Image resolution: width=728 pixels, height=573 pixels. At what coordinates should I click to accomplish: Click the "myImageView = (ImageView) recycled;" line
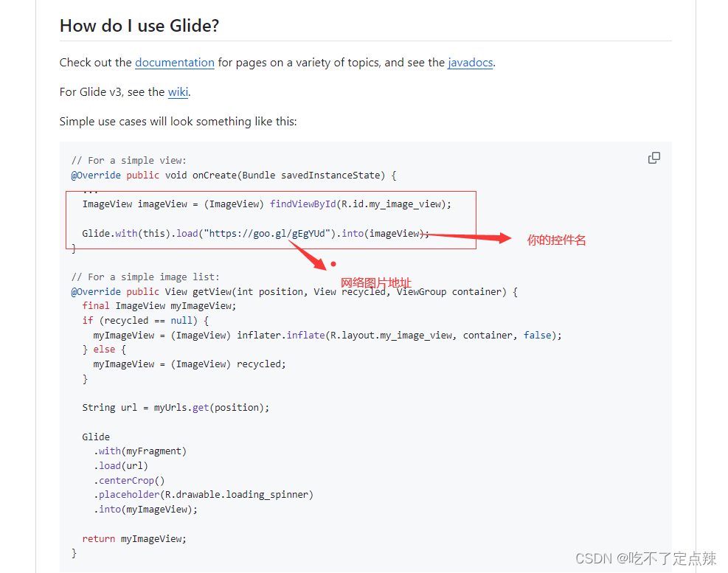point(190,364)
